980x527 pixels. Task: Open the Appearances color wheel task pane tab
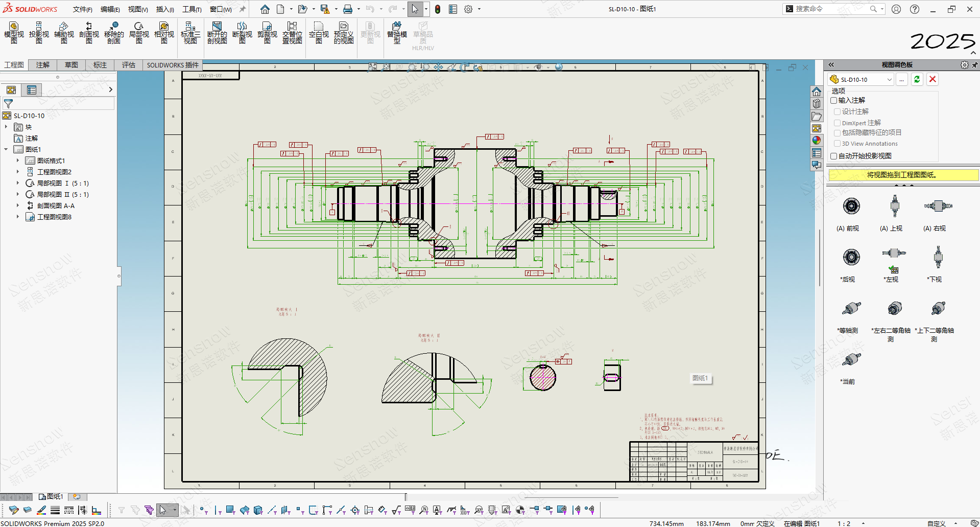pos(817,140)
